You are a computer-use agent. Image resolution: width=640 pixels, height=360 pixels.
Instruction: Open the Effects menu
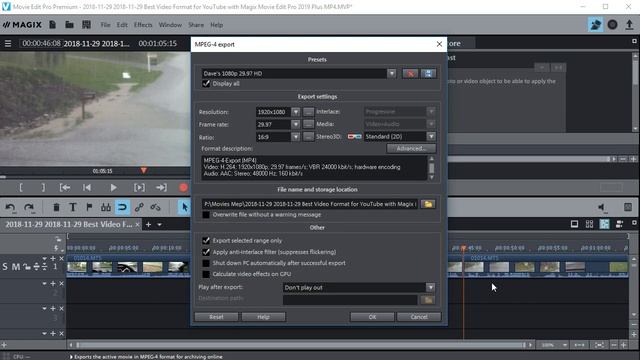click(x=143, y=25)
